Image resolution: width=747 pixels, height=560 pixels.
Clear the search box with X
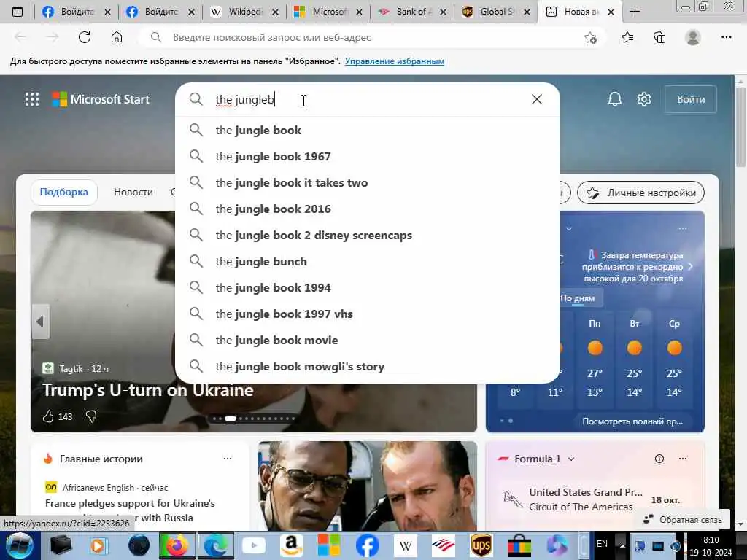pyautogui.click(x=536, y=99)
